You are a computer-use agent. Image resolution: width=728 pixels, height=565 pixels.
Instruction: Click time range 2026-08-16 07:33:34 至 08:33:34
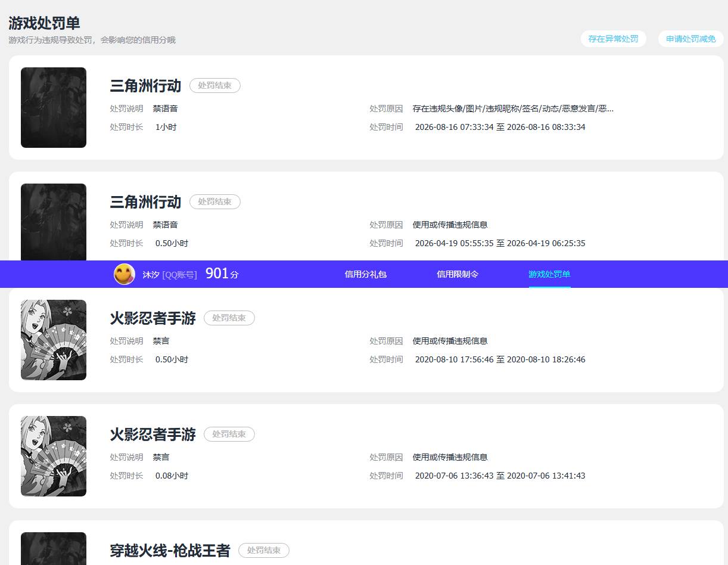pyautogui.click(x=500, y=128)
